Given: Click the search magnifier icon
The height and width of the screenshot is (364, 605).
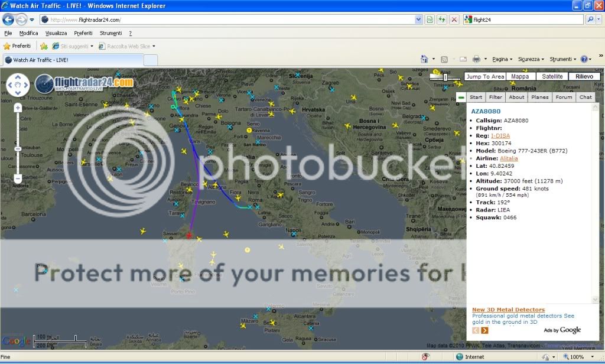Looking at the screenshot, I should (x=590, y=19).
